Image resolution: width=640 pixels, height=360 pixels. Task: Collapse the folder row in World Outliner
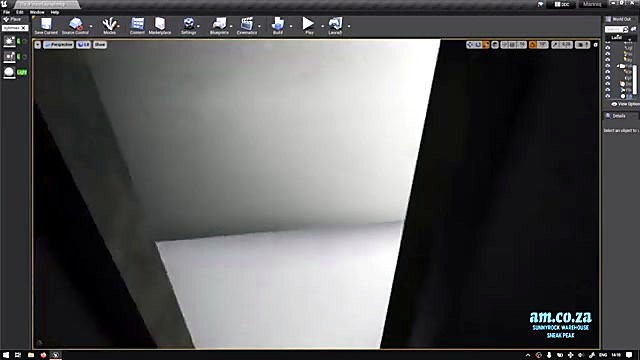(x=618, y=66)
